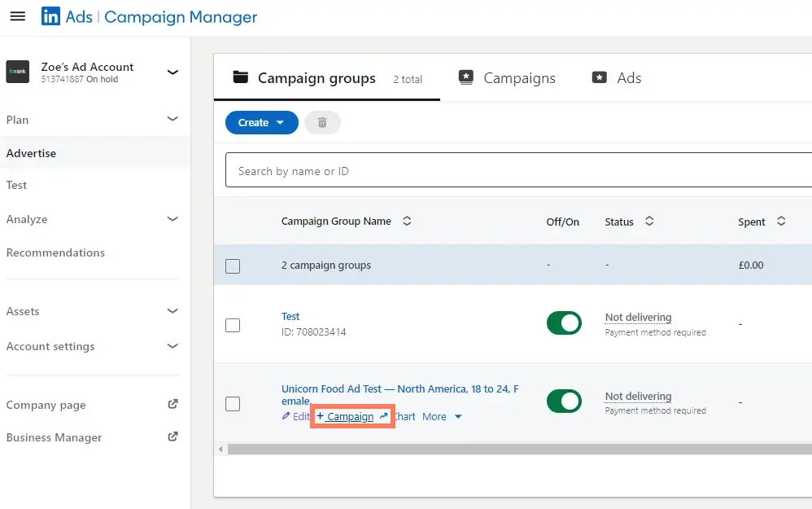Click Payment method required under Test status
Image resolution: width=812 pixels, height=509 pixels.
point(655,332)
